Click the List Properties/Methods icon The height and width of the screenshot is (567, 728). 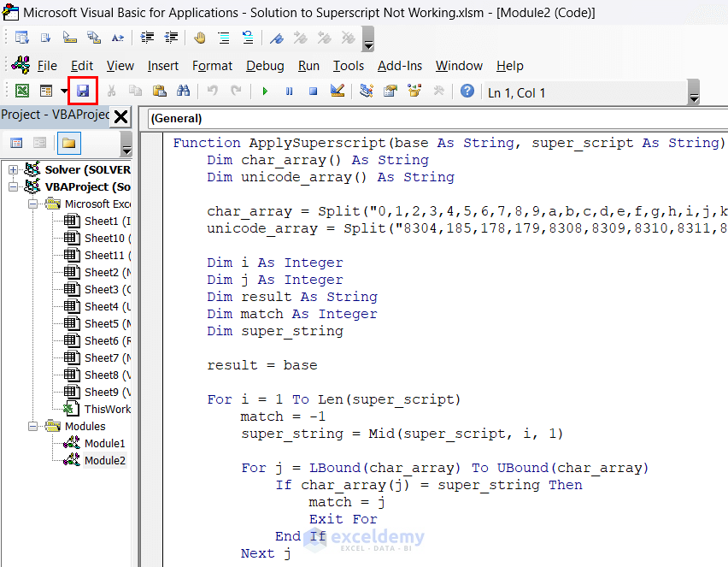point(22,38)
